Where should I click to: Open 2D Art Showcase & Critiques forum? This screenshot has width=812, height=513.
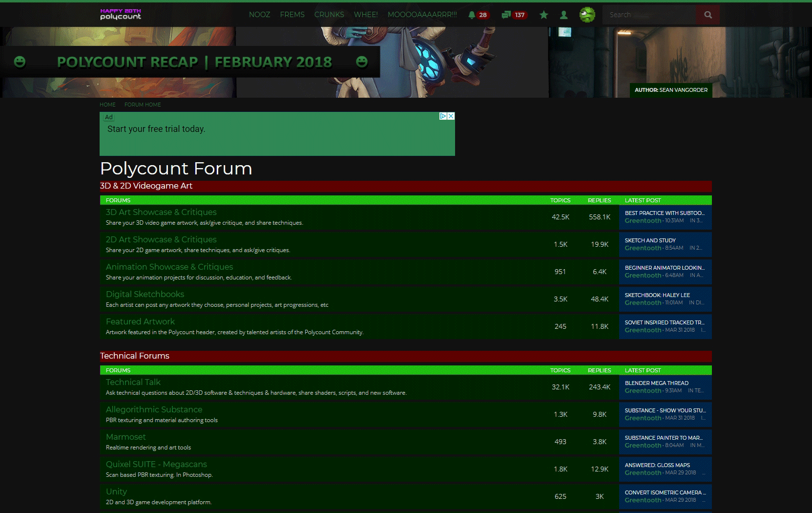(161, 239)
